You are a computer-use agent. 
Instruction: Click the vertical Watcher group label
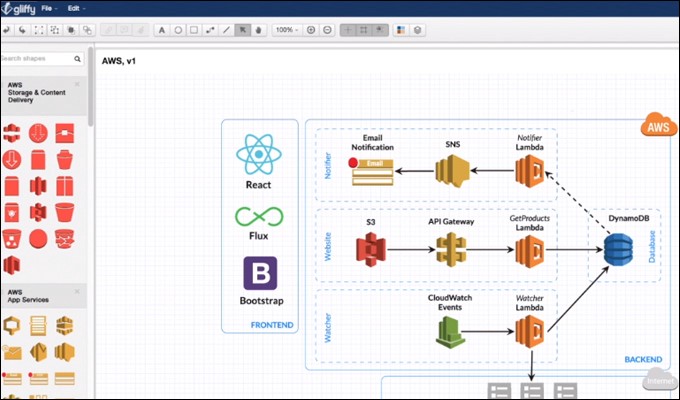pos(328,328)
